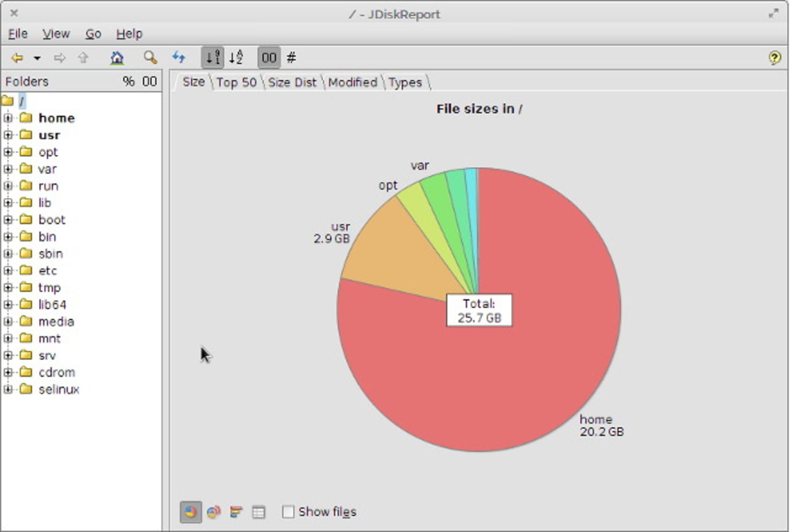Click the folder icon next to tmp
The height and width of the screenshot is (532, 801).
(x=26, y=287)
